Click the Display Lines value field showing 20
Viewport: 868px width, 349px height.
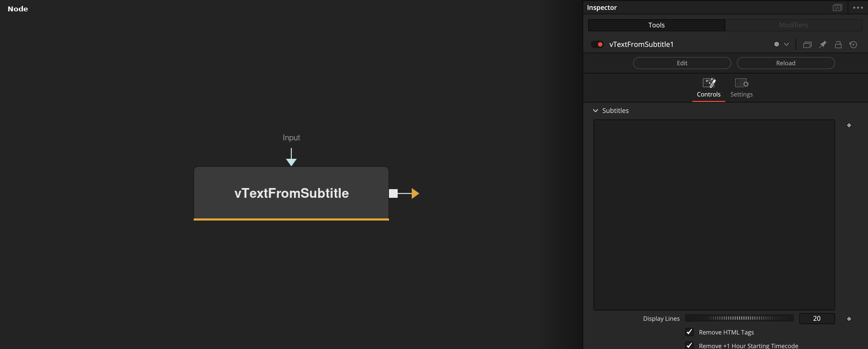(x=817, y=319)
